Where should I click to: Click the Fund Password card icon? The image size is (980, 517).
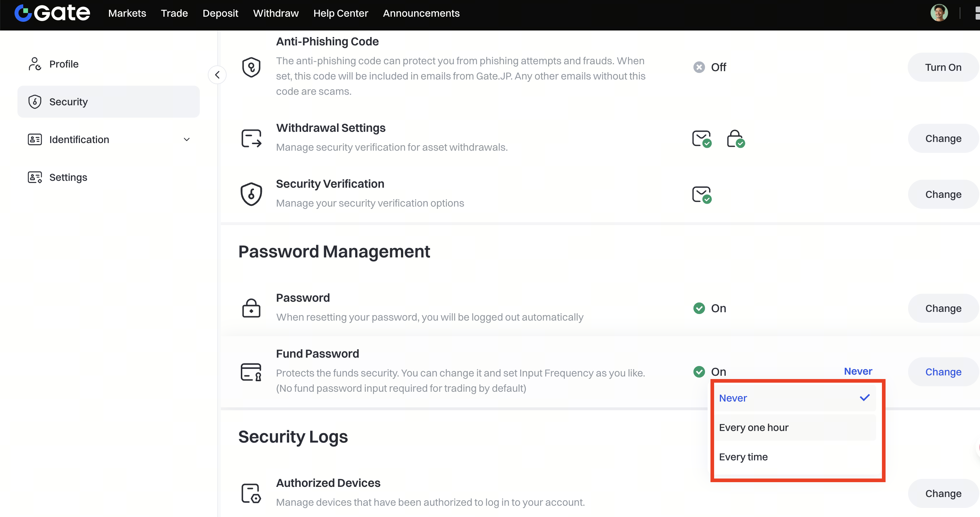251,372
